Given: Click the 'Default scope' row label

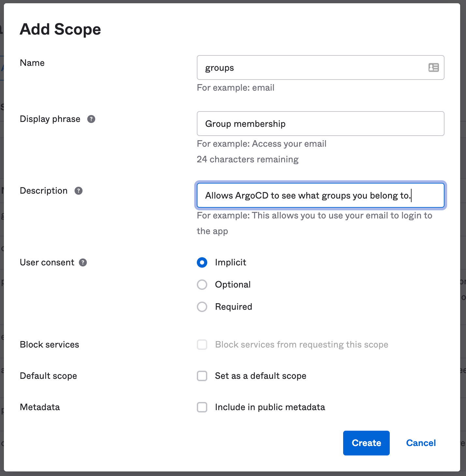Looking at the screenshot, I should pos(49,376).
